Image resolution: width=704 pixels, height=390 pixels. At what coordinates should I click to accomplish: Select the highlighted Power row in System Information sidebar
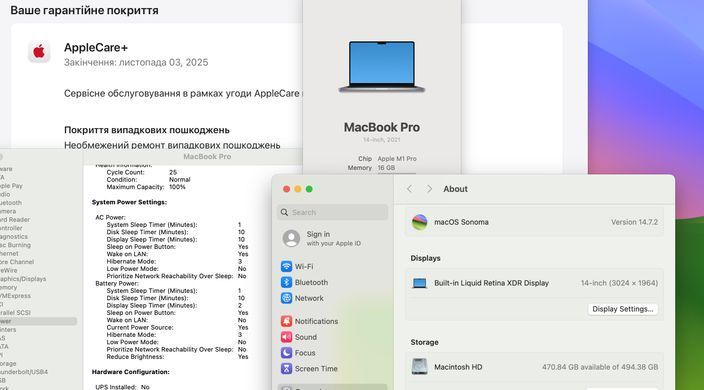coord(38,321)
